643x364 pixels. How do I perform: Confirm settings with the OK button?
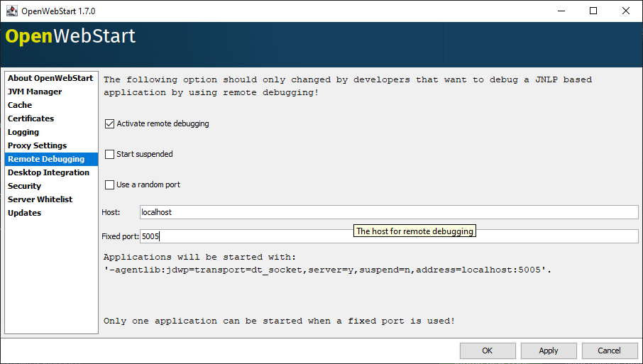[488, 351]
